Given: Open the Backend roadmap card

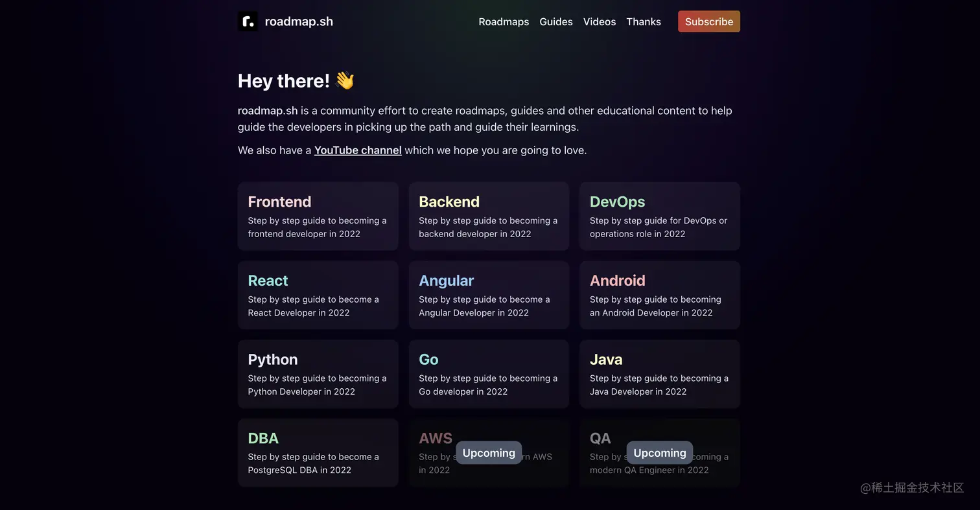Looking at the screenshot, I should point(489,216).
